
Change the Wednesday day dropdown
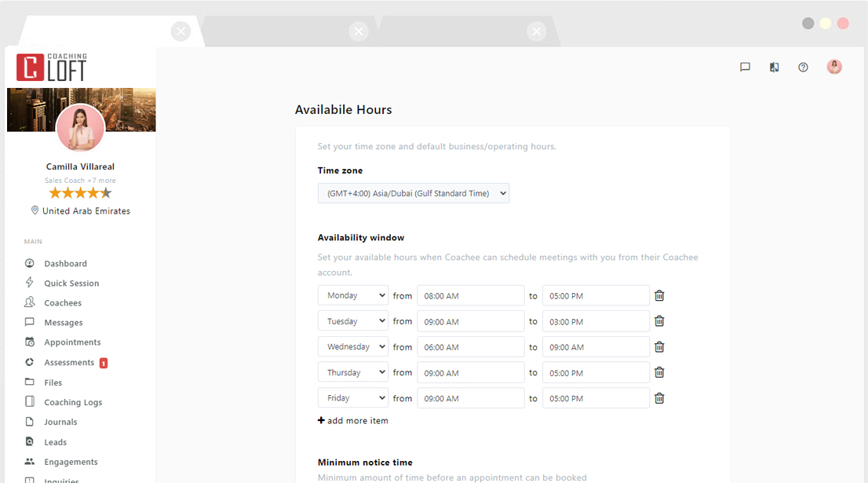352,346
